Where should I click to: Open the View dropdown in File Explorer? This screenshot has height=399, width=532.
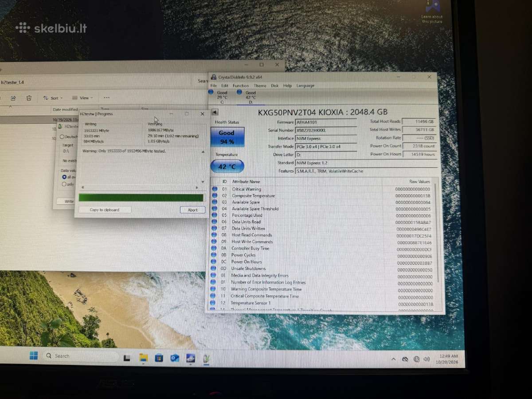click(82, 98)
